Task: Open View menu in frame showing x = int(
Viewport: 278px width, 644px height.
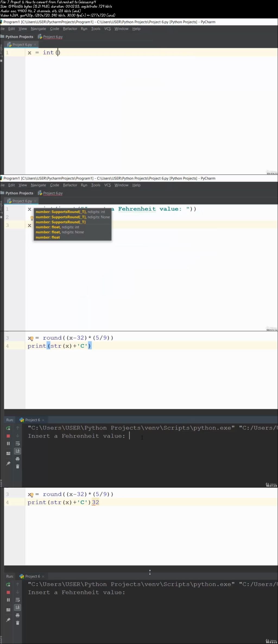Action: (23, 29)
